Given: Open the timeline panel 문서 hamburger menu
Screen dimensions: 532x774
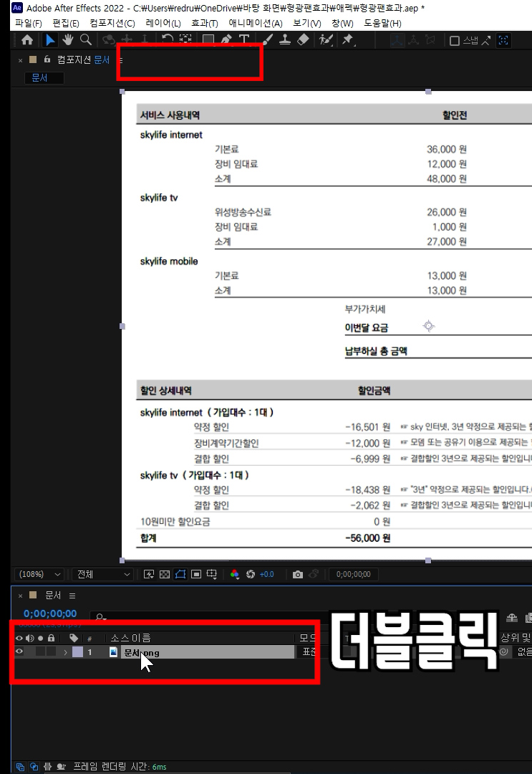Looking at the screenshot, I should (72, 596).
